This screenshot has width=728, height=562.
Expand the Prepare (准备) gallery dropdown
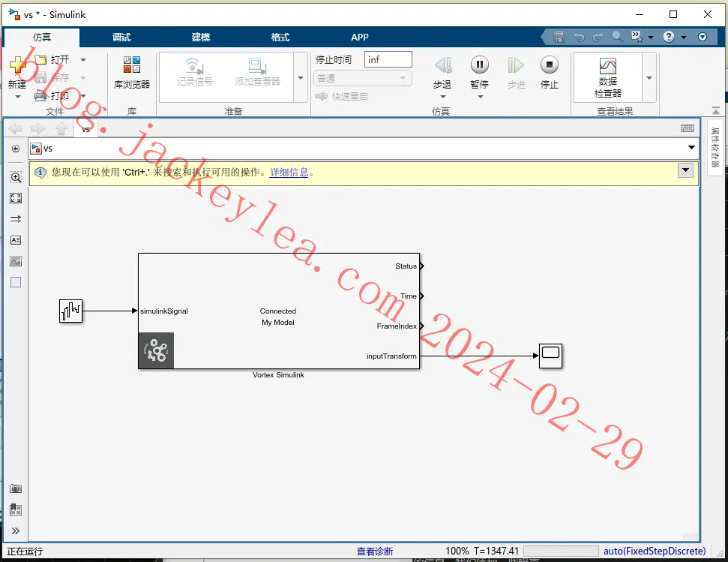point(301,77)
